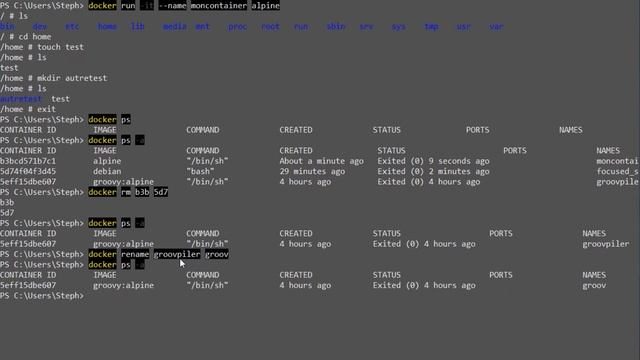Click 'groovy:alpine' in the row named groov

(123, 285)
